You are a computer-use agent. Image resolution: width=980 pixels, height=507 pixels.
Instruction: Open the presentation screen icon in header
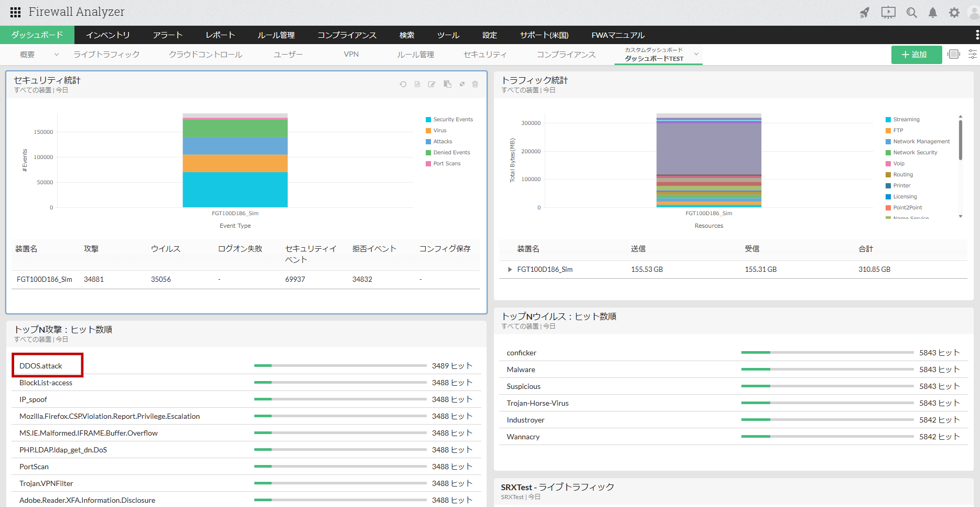[x=888, y=13]
